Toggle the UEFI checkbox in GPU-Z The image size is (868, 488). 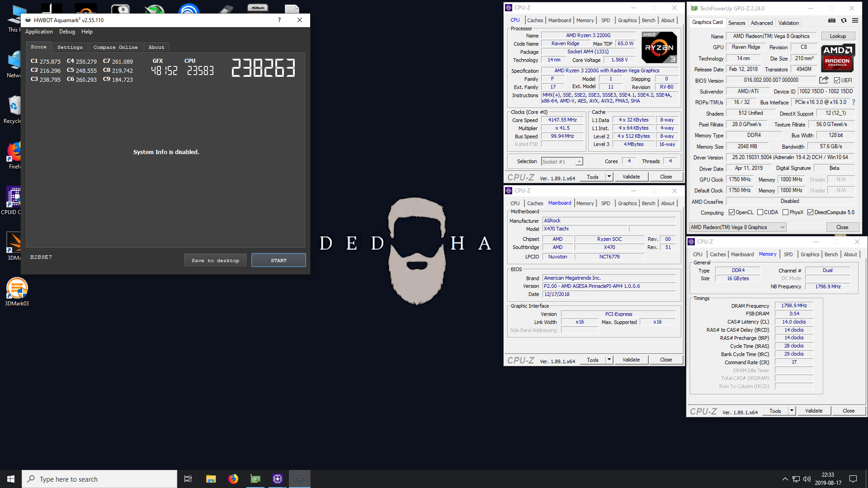[x=837, y=80]
